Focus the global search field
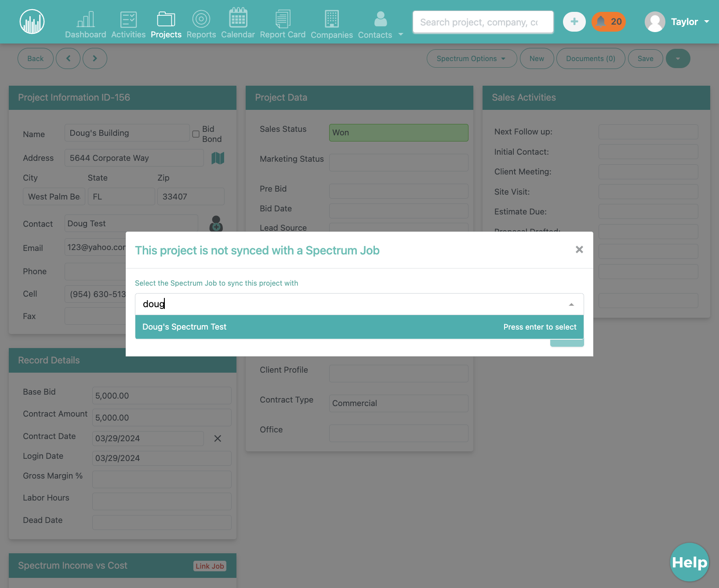This screenshot has height=588, width=719. point(483,22)
